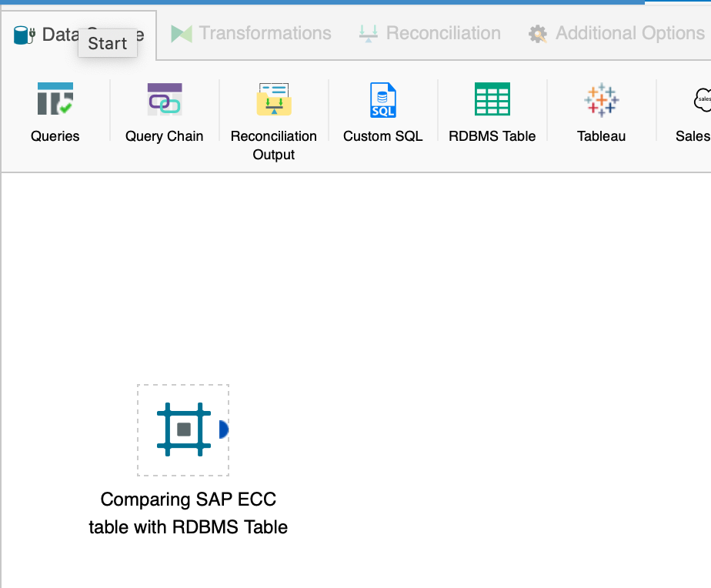Click the Reconciliation Output folder icon
The height and width of the screenshot is (588, 711).
point(273,99)
